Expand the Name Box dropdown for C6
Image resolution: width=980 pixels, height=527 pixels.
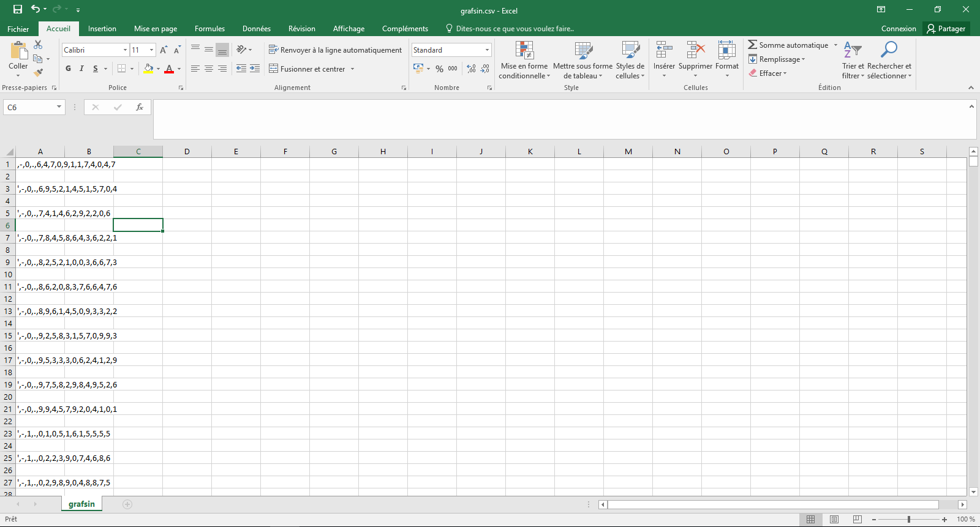pos(59,107)
